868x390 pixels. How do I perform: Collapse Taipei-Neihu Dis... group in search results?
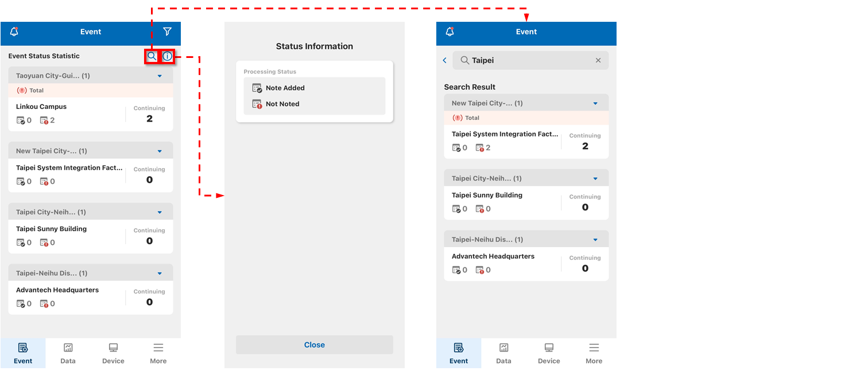point(595,240)
